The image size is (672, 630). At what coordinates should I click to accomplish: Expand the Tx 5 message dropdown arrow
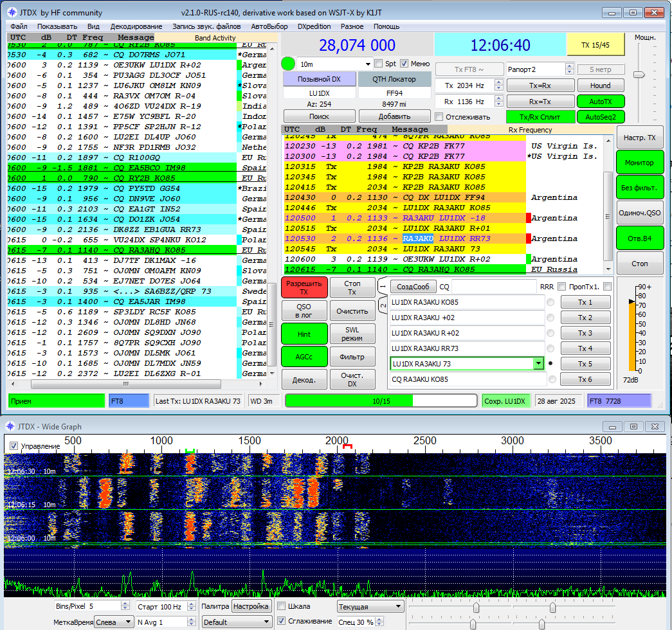pos(539,363)
